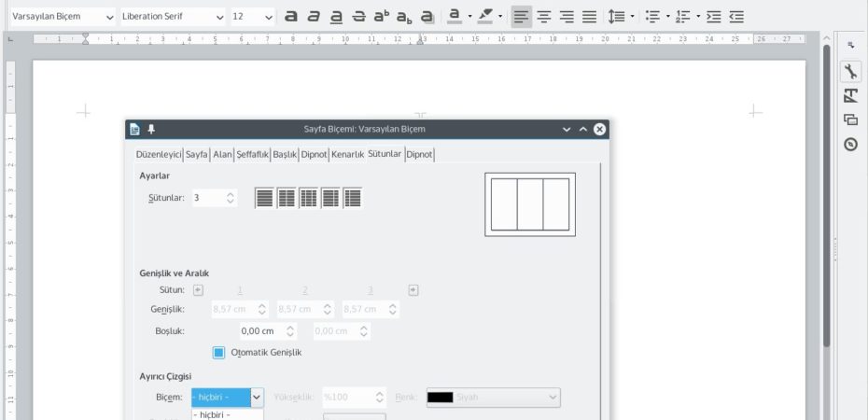Screen dimensions: 868x420
Task: Toggle the numbered list button
Action: click(682, 17)
